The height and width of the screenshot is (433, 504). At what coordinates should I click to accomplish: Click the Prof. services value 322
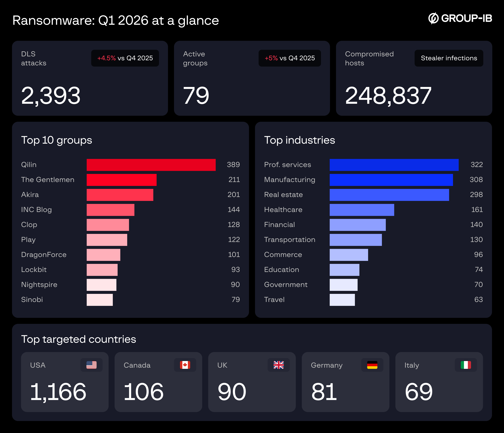tap(477, 165)
